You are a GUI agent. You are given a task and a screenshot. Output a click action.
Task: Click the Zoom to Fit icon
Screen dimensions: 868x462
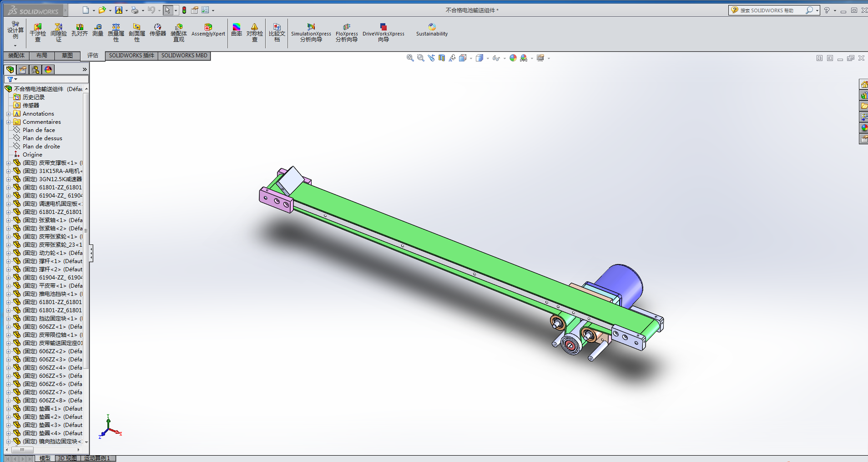410,58
